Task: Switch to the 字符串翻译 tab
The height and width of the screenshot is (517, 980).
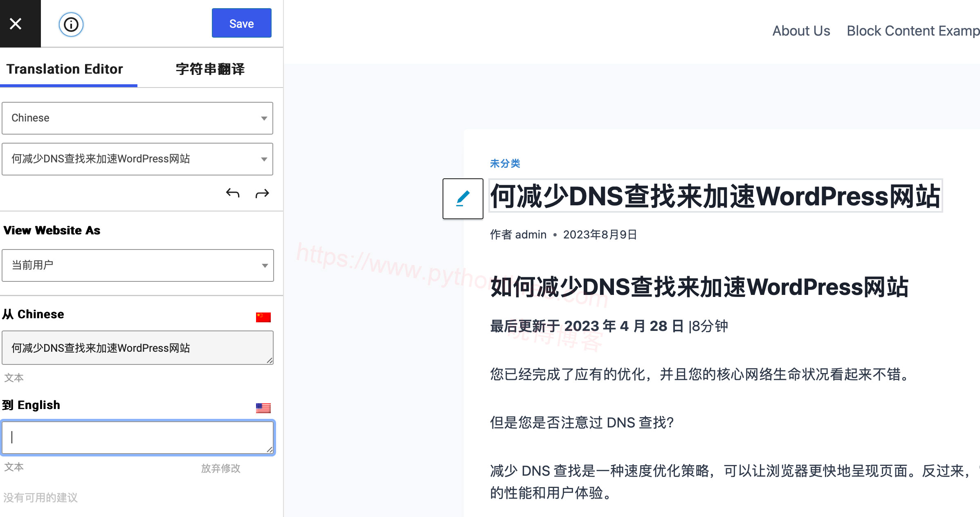Action: (x=209, y=69)
